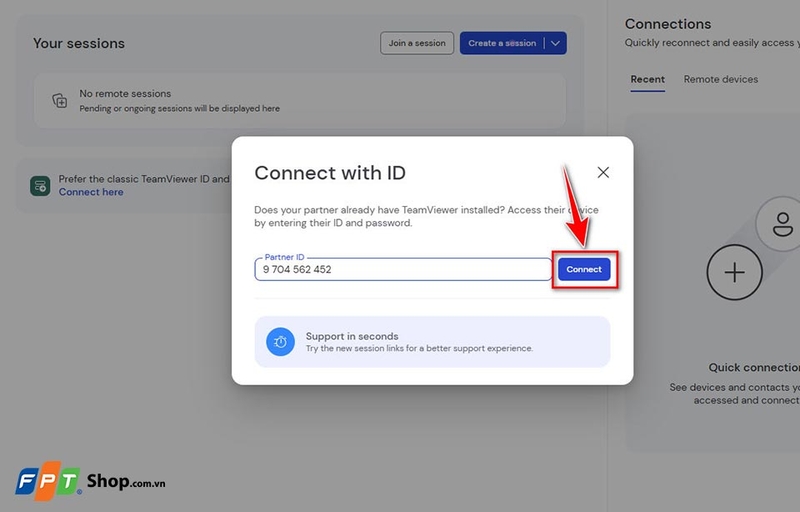This screenshot has height=512, width=800.
Task: Select the Support in seconds banner
Action: pos(432,342)
